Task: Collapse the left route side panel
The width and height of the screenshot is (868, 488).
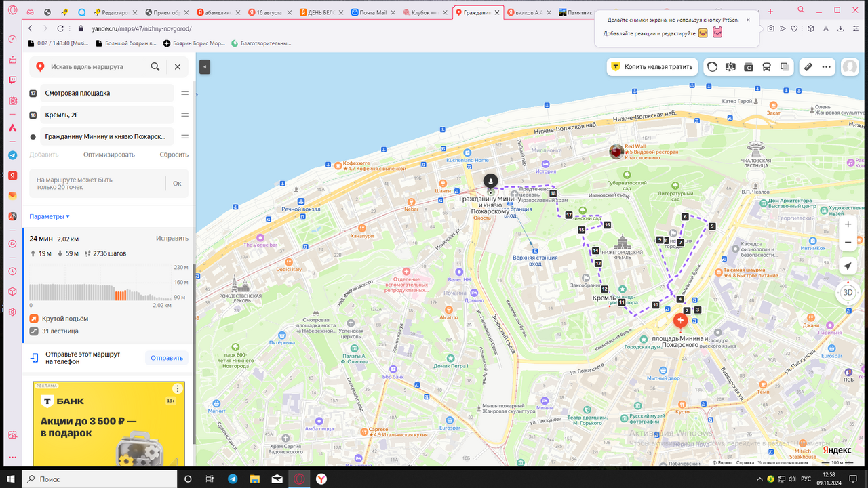Action: [205, 66]
